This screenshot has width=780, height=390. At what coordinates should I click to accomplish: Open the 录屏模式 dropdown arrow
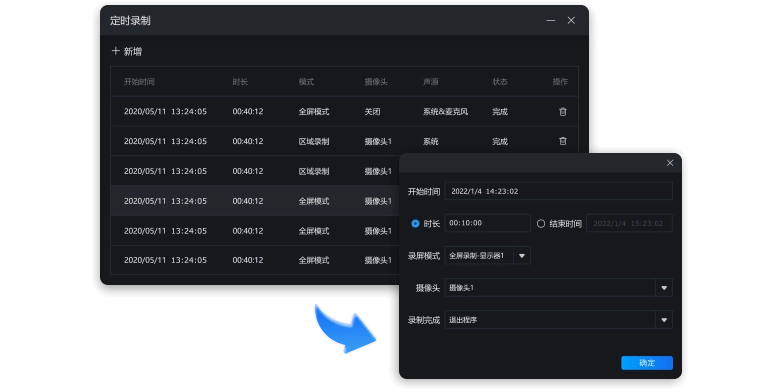tap(522, 256)
